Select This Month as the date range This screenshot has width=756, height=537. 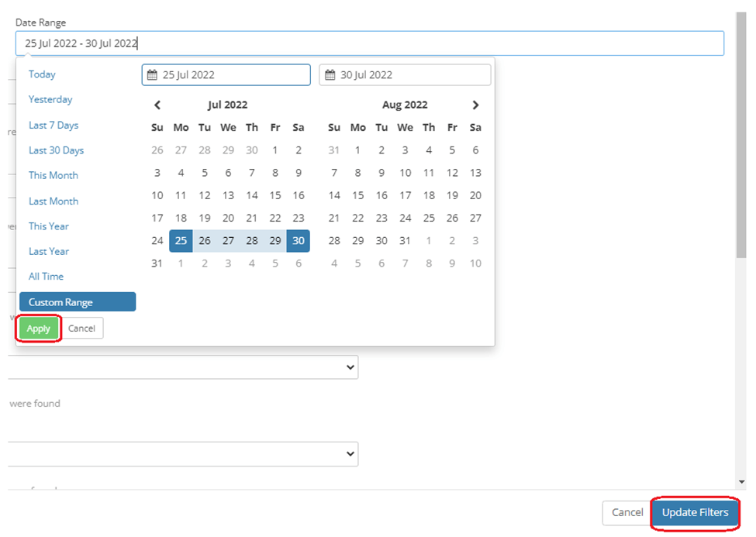[53, 175]
